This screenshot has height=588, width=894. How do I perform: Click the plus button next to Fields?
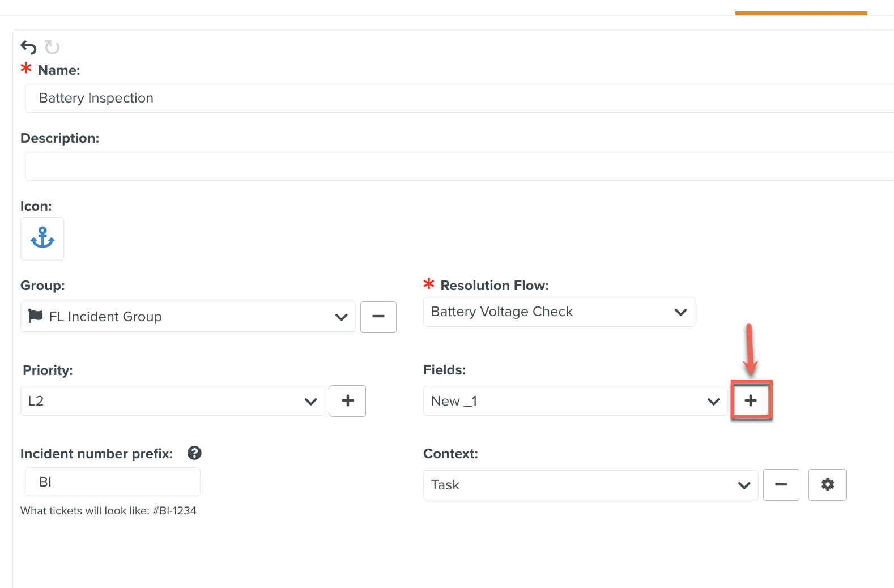pos(751,401)
